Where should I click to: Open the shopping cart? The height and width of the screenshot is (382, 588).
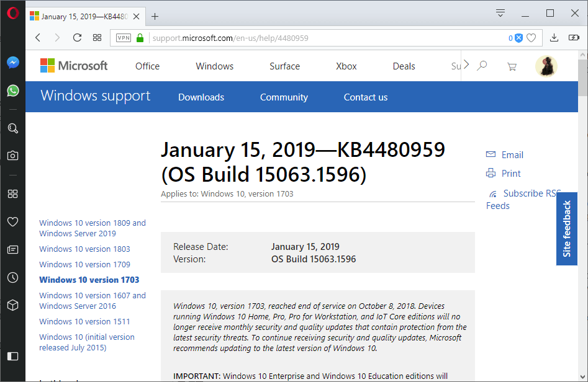pyautogui.click(x=512, y=66)
